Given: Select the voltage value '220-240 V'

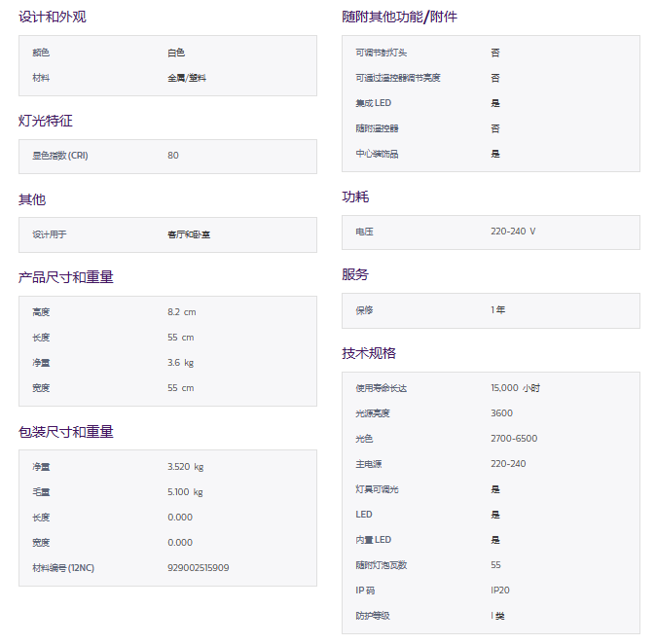Looking at the screenshot, I should click(x=513, y=232).
